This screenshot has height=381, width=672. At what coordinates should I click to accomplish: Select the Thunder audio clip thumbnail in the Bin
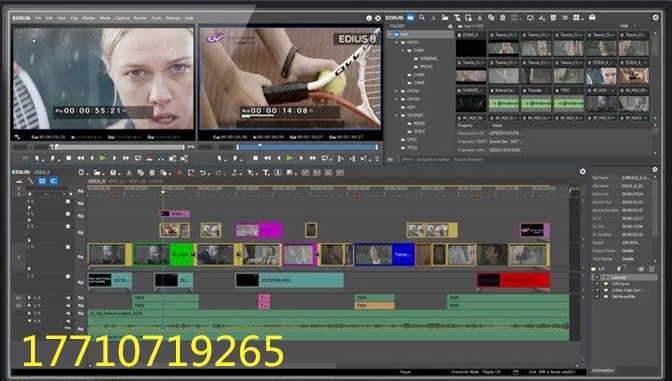tap(536, 100)
